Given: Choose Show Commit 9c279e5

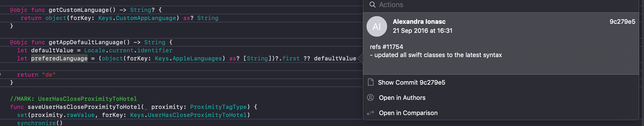Looking at the screenshot, I should (411, 82).
